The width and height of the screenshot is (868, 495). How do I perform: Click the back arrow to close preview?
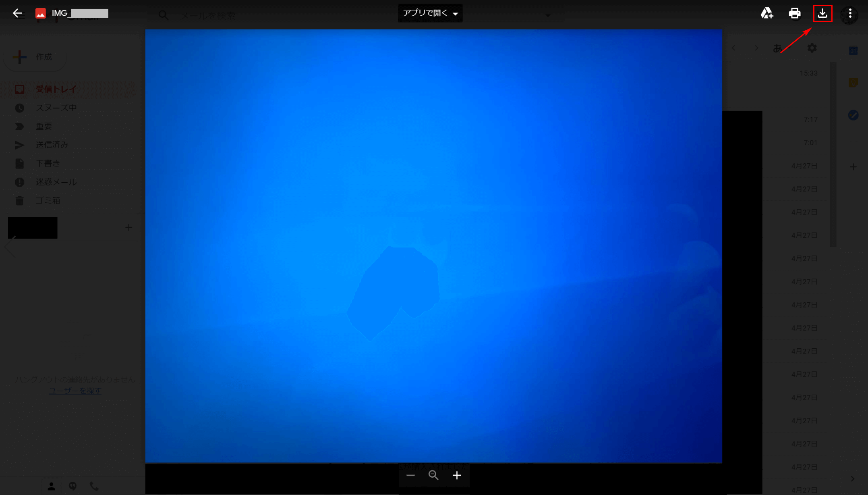point(17,13)
